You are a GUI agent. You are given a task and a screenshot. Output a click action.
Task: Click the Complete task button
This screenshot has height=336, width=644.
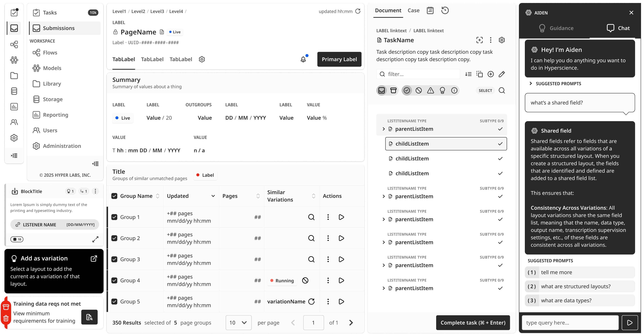pyautogui.click(x=473, y=323)
